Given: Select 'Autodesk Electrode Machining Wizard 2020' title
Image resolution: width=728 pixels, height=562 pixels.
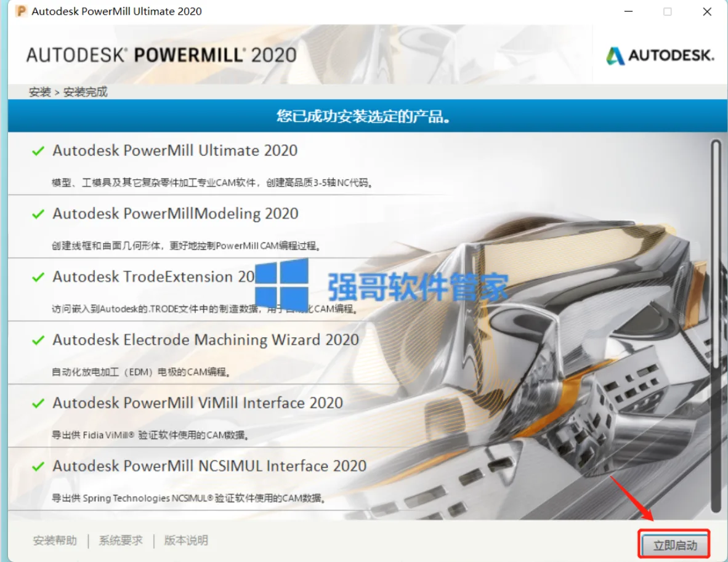Looking at the screenshot, I should (x=206, y=340).
